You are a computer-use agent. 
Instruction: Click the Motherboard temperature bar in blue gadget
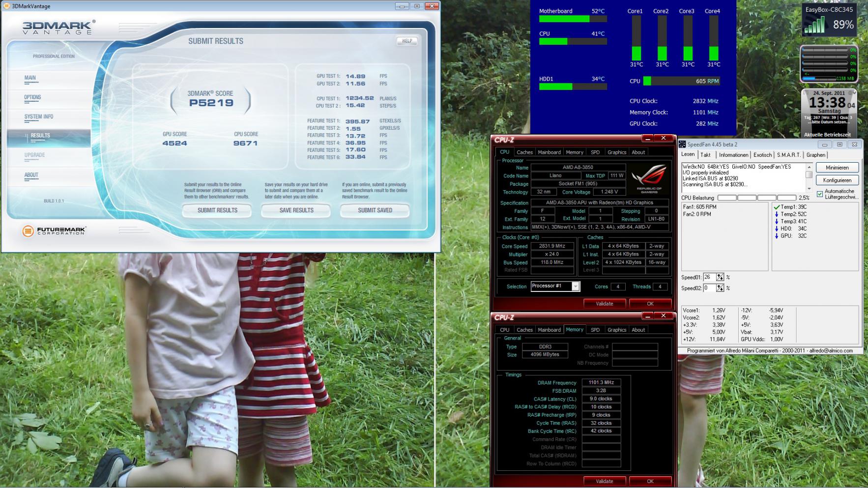[573, 19]
